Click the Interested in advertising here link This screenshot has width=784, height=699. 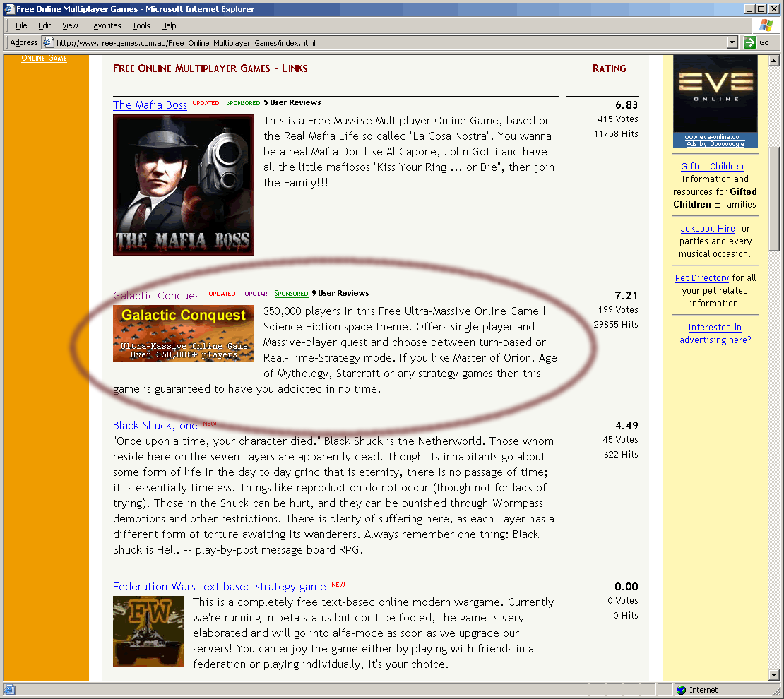(715, 334)
